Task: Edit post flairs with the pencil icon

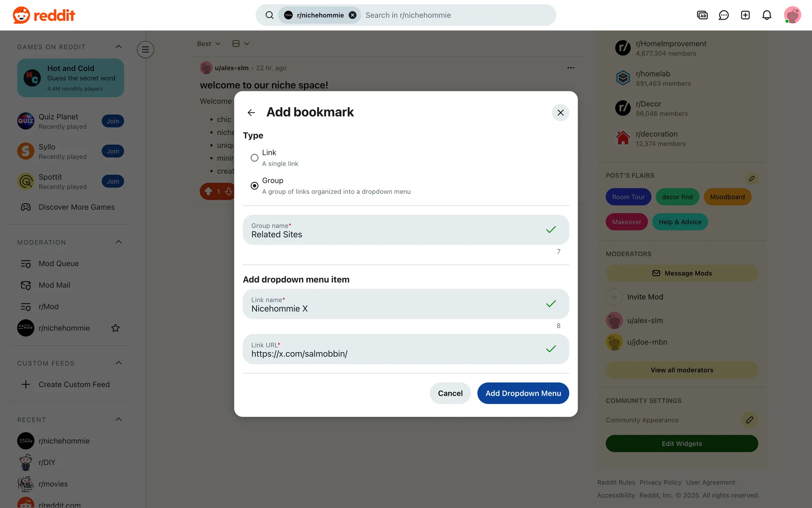Action: tap(752, 178)
